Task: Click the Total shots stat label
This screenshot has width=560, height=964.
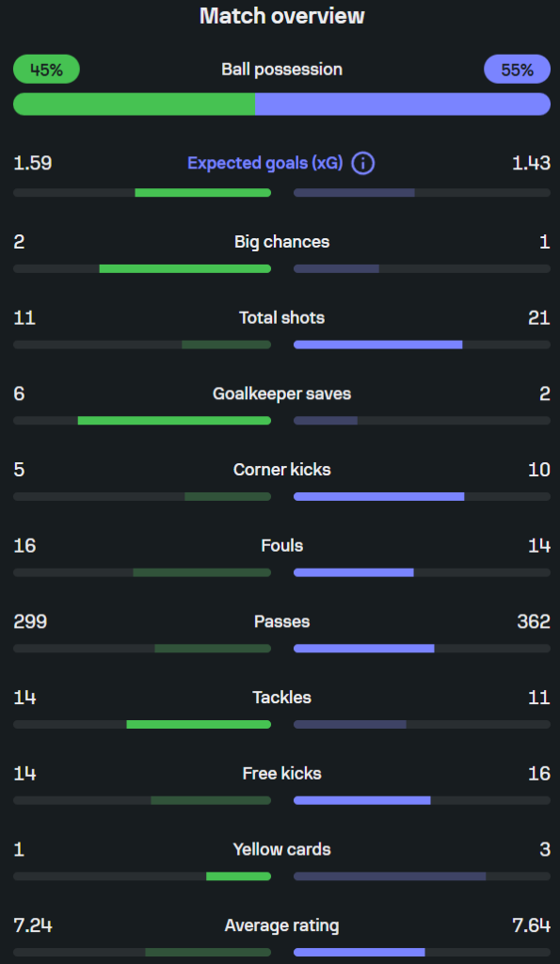Action: point(281,318)
